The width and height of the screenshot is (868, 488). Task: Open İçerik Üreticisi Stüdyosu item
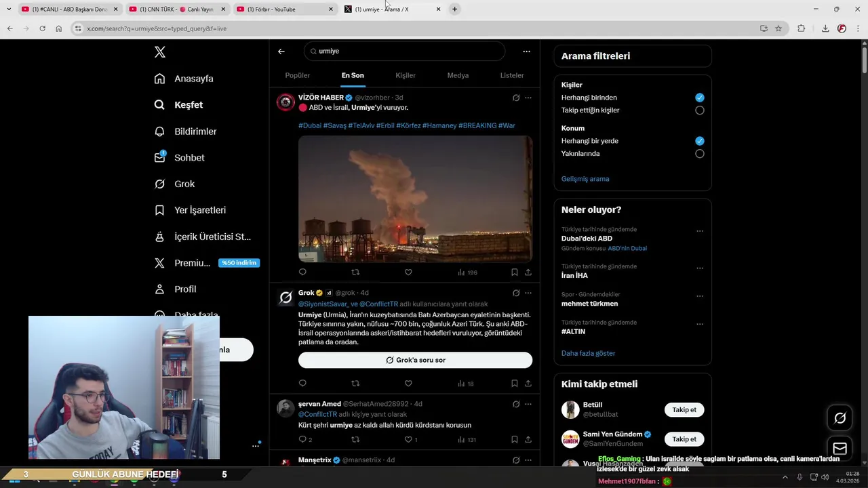[202, 237]
